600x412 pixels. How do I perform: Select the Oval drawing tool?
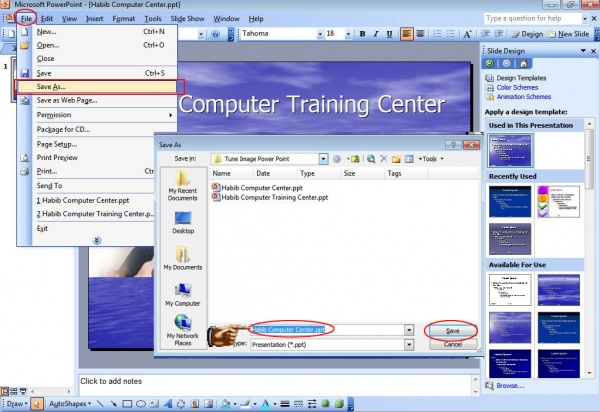[141, 404]
